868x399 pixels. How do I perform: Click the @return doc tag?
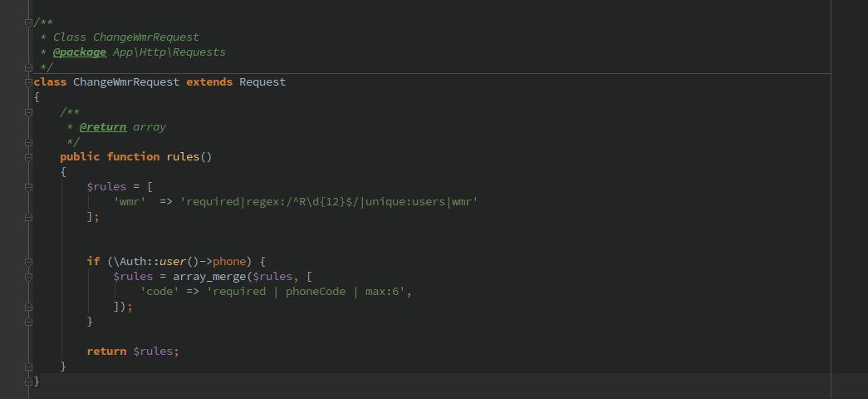[x=103, y=126]
